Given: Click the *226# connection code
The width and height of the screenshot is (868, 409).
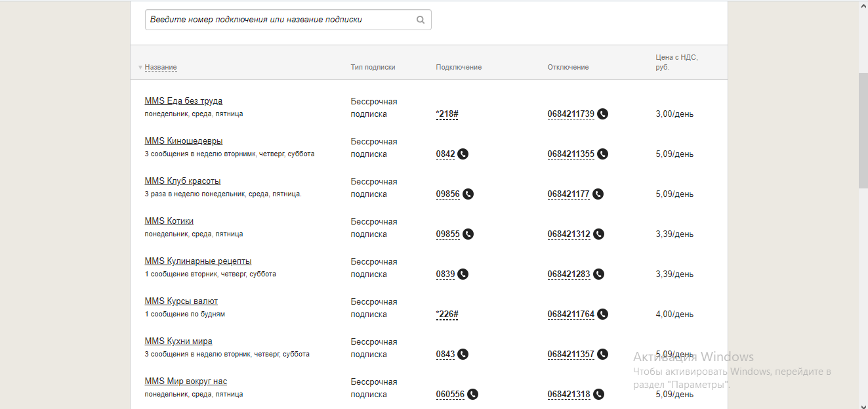Looking at the screenshot, I should (x=447, y=314).
